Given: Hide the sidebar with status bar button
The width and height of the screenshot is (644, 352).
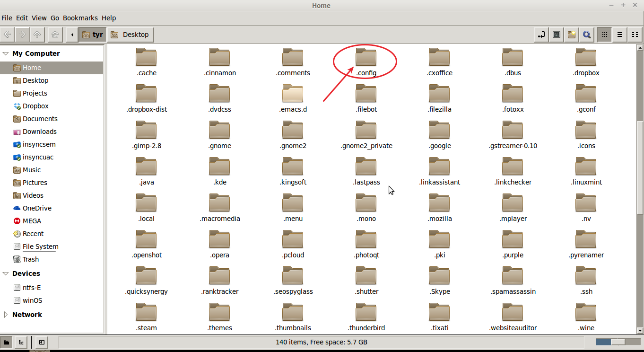Looking at the screenshot, I should (x=42, y=342).
